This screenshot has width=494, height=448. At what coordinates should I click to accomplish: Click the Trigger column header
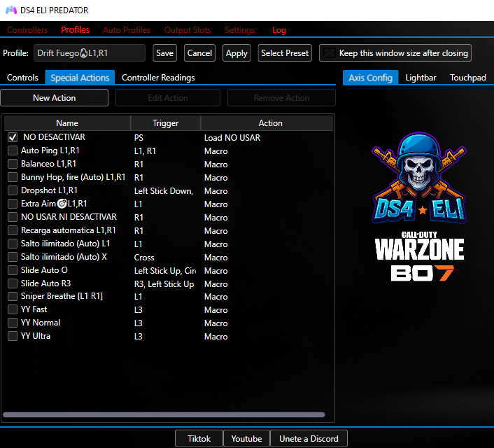click(x=166, y=123)
